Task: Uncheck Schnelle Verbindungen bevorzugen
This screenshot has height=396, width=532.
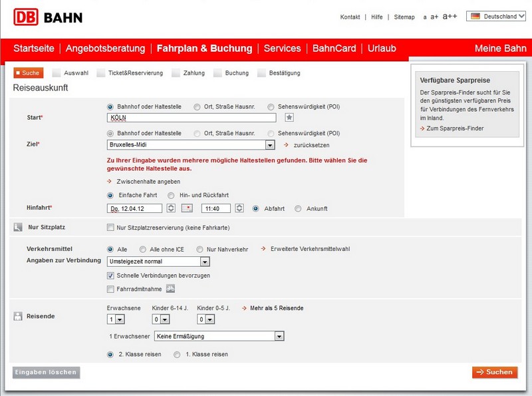Action: (x=110, y=276)
